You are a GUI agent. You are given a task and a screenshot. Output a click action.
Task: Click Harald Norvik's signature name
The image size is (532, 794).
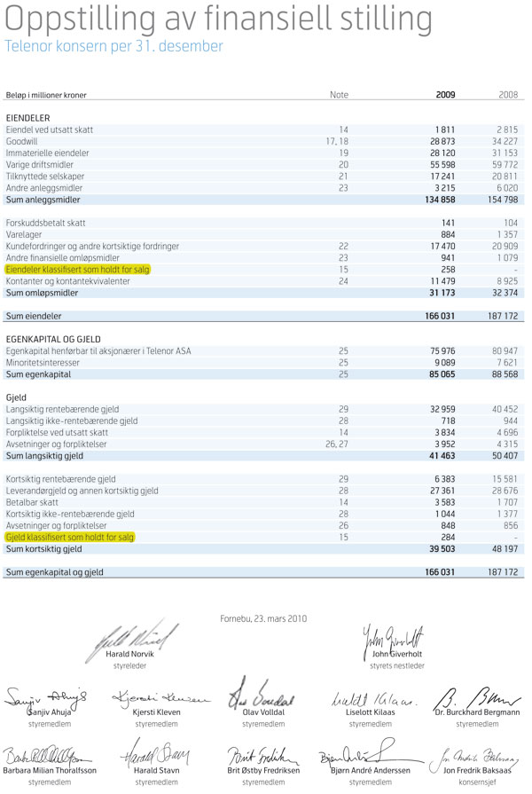129,654
